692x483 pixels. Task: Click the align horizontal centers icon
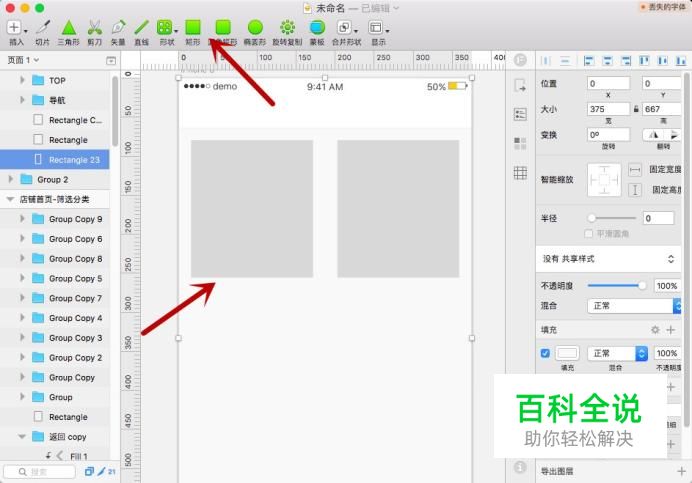click(x=608, y=61)
